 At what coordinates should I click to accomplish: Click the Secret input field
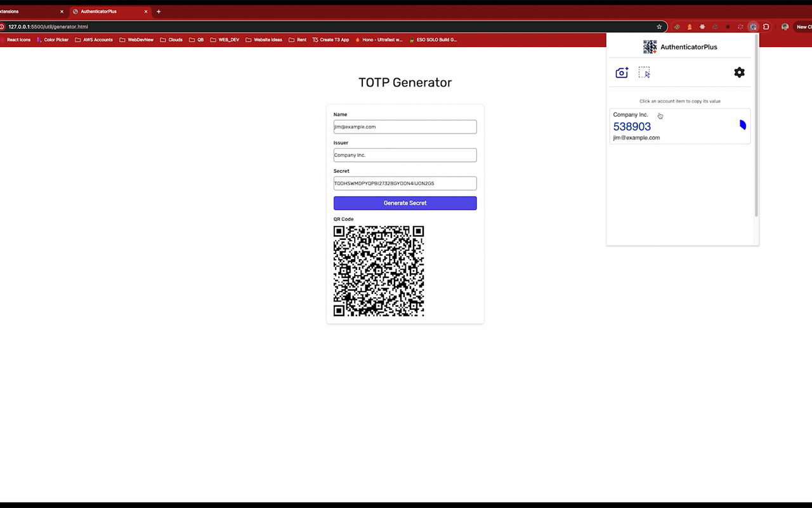point(405,183)
